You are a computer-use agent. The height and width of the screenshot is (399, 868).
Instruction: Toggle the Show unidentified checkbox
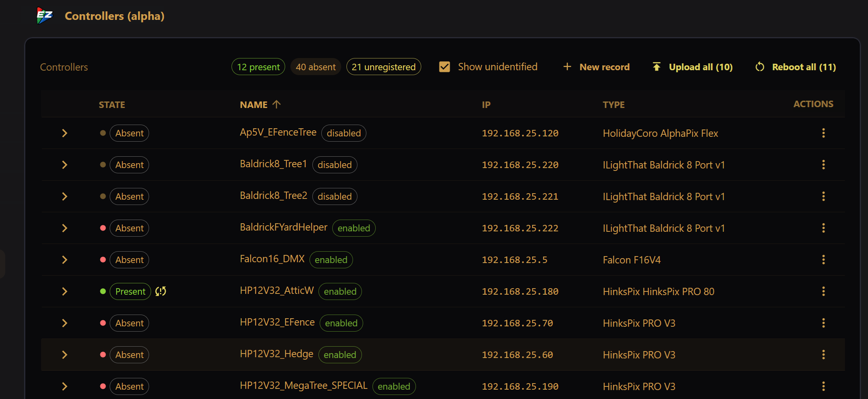tap(444, 67)
